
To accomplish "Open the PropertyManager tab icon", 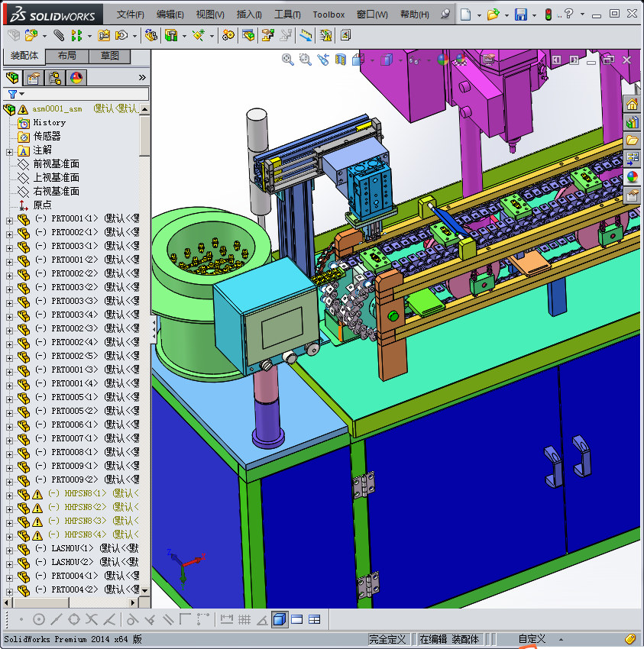I will [33, 78].
